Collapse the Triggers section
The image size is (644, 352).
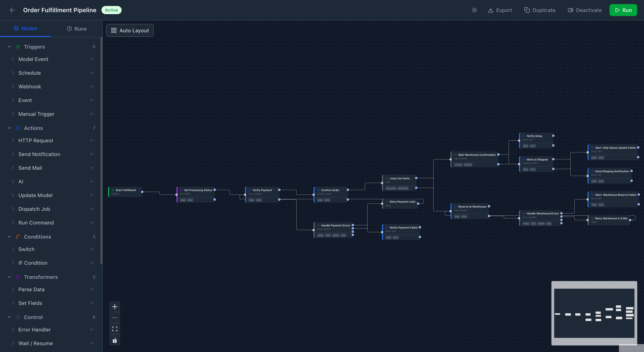click(x=9, y=46)
